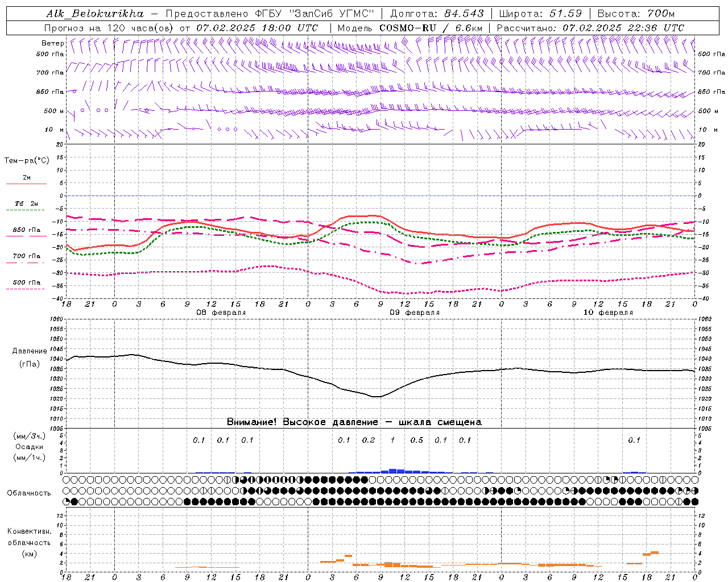Click the date label 09 февраля
The image size is (728, 582).
coord(414,313)
